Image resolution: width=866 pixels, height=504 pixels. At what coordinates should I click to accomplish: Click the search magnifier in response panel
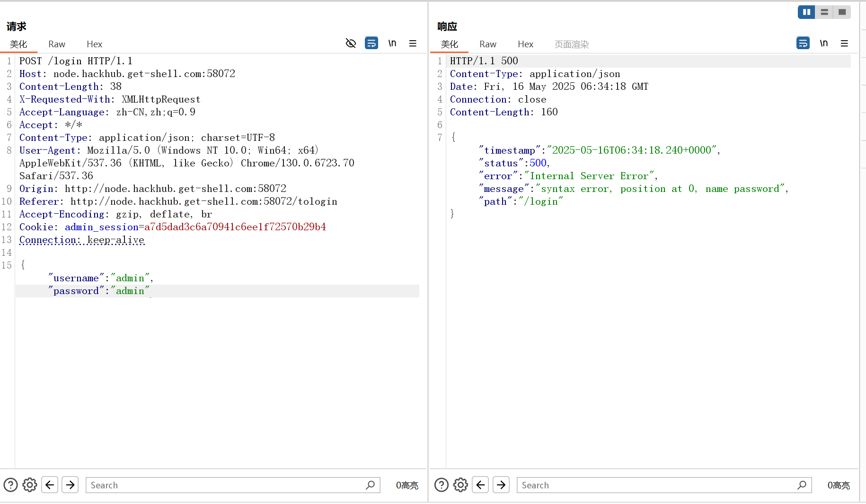click(802, 485)
